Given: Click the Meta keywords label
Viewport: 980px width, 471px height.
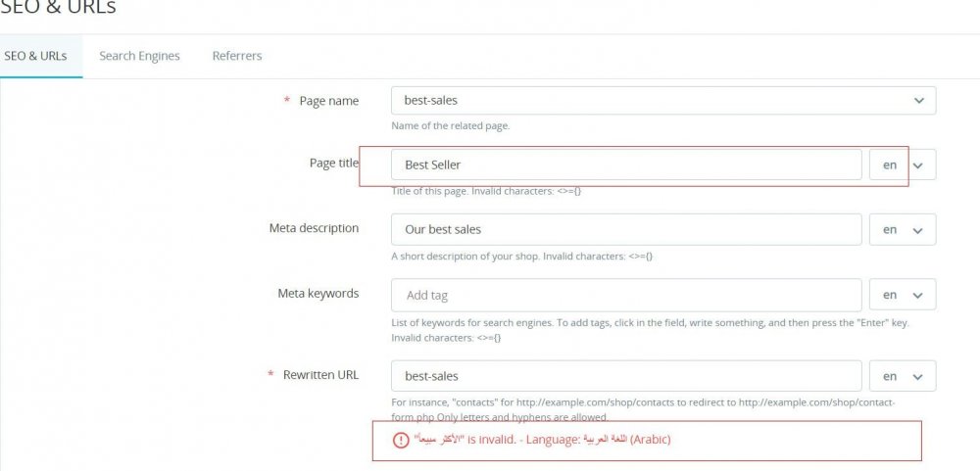Looking at the screenshot, I should [x=318, y=293].
